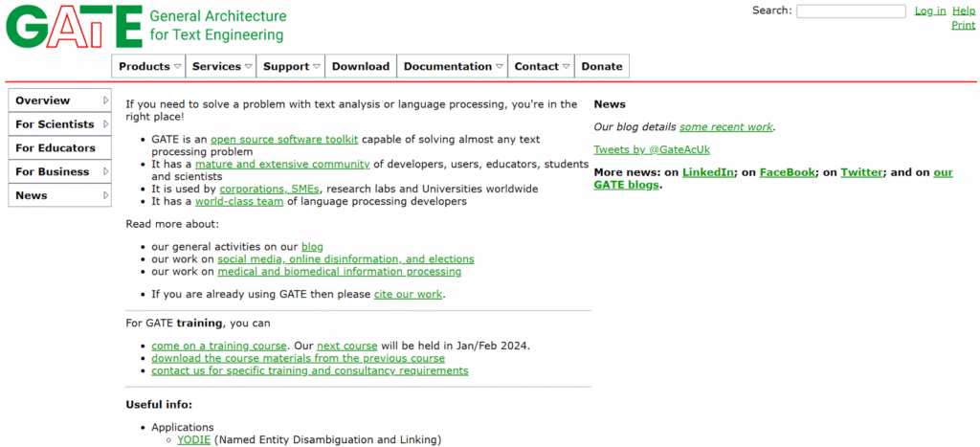Open the Services menu
This screenshot has height=447, width=980.
(x=221, y=66)
